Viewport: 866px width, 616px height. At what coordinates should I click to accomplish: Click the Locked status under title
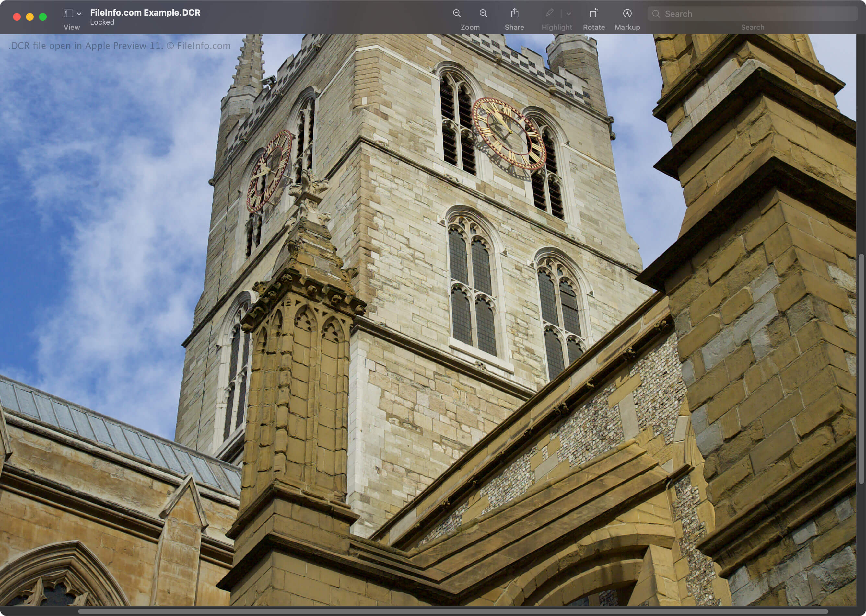tap(102, 22)
